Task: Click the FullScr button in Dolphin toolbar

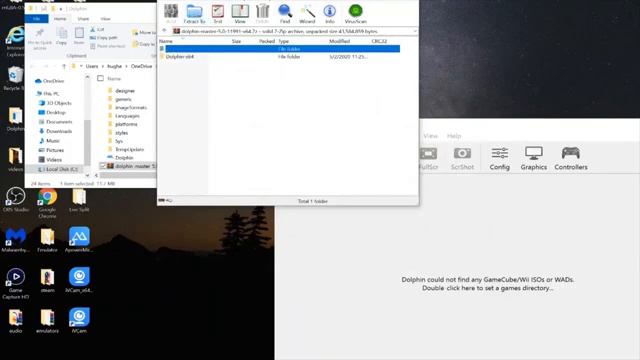Action: tap(429, 158)
